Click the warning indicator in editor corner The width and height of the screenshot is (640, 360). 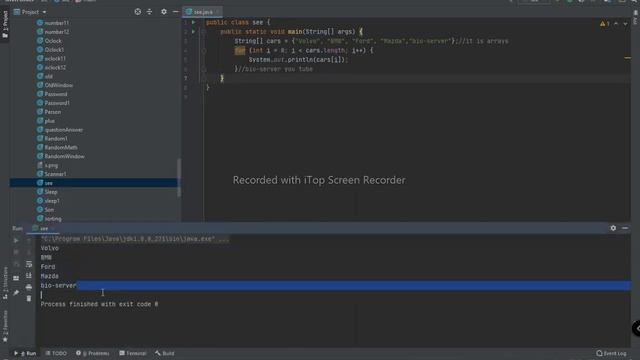604,24
